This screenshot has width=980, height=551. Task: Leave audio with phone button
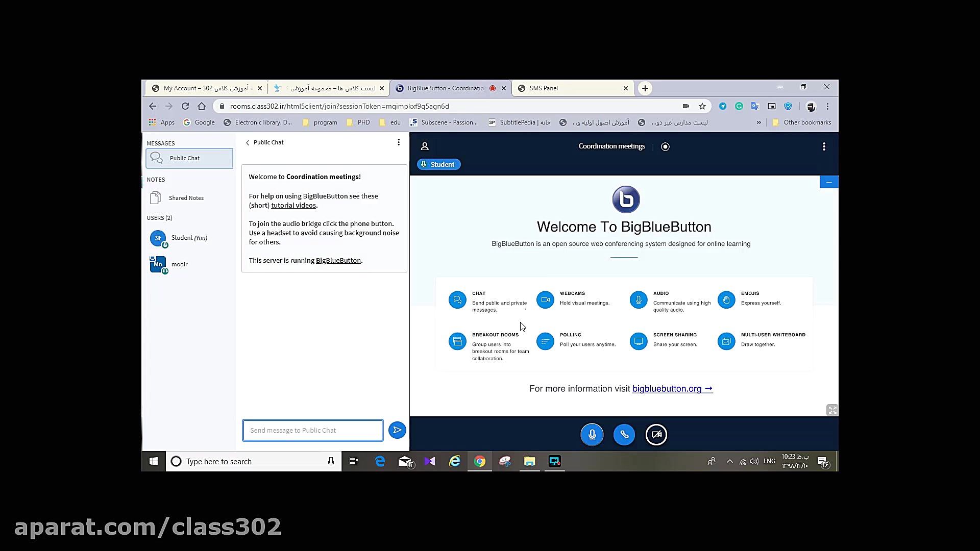click(624, 435)
